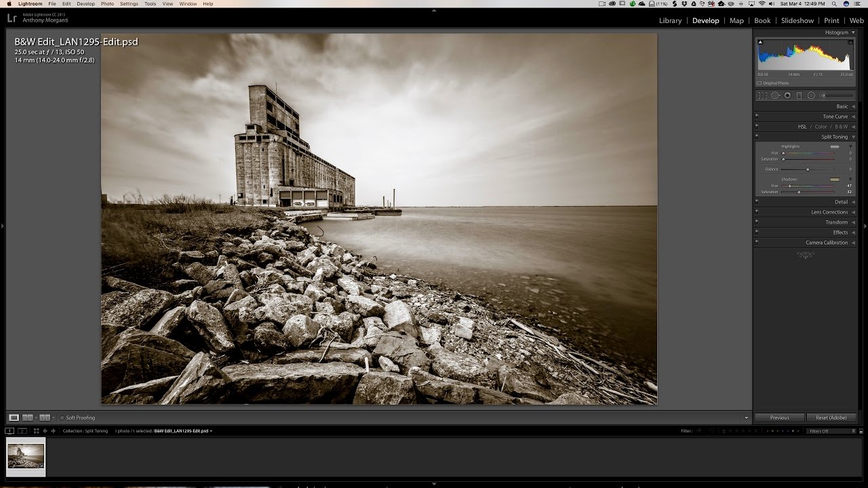Open B&W Edit_LAN1295-Edit.psd filmstrip path menu

click(183, 431)
